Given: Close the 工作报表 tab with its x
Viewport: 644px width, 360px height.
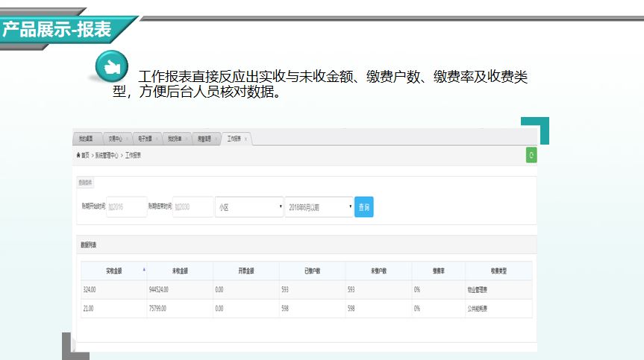Looking at the screenshot, I should point(246,139).
